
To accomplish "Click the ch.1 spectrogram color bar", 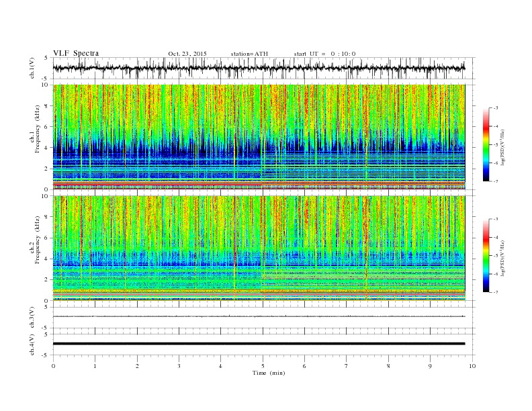I will click(x=486, y=144).
